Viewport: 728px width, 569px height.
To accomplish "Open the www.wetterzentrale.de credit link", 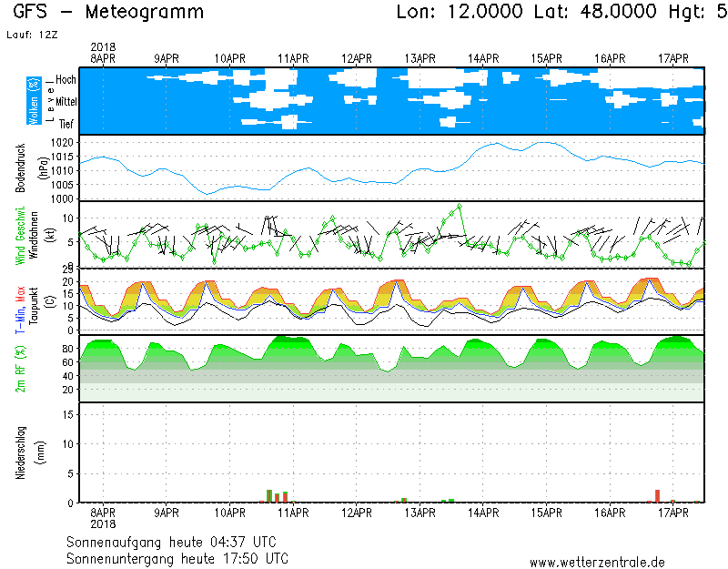I will click(597, 563).
